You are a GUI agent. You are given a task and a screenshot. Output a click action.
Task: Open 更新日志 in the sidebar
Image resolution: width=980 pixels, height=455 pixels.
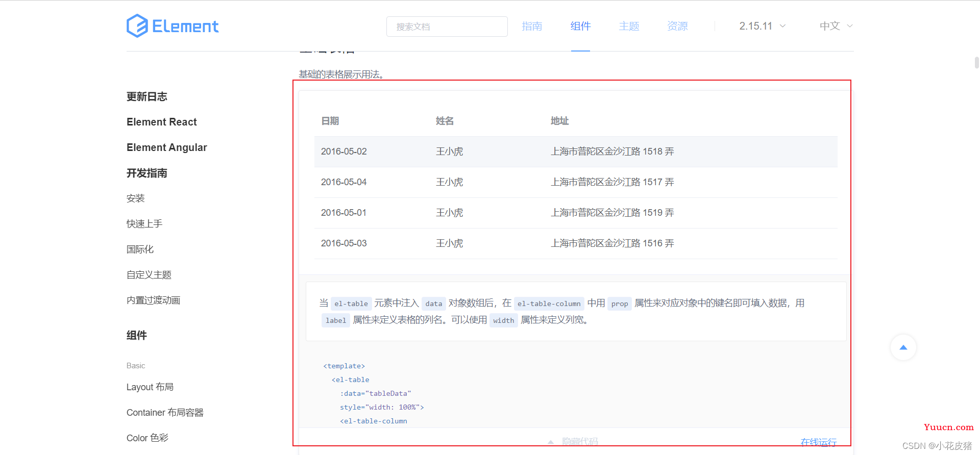pyautogui.click(x=147, y=96)
